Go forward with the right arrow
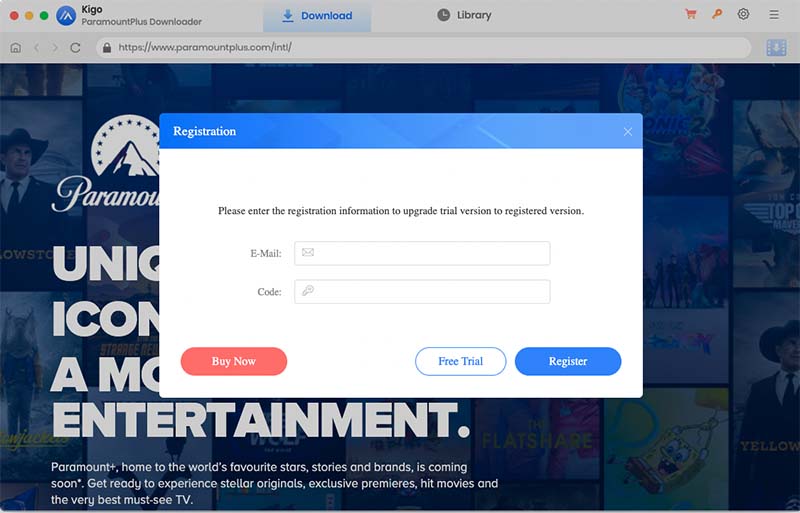 55,47
